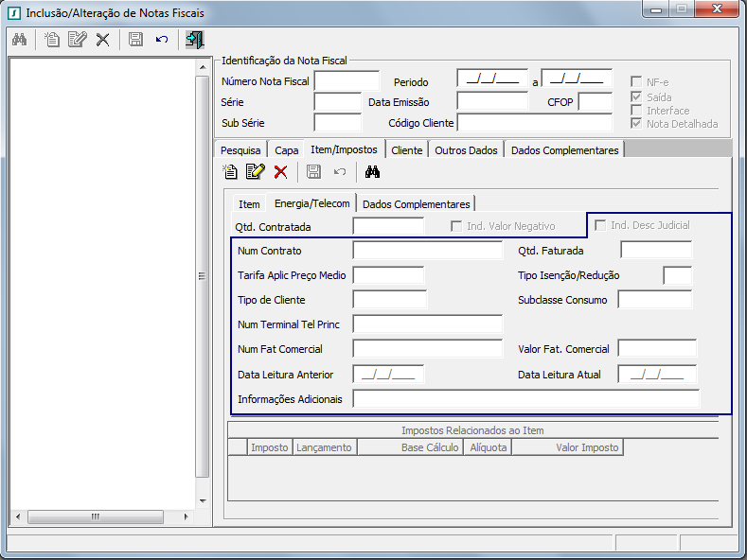Click the Lançamento column header
Viewport: 747px width, 560px height.
click(324, 447)
